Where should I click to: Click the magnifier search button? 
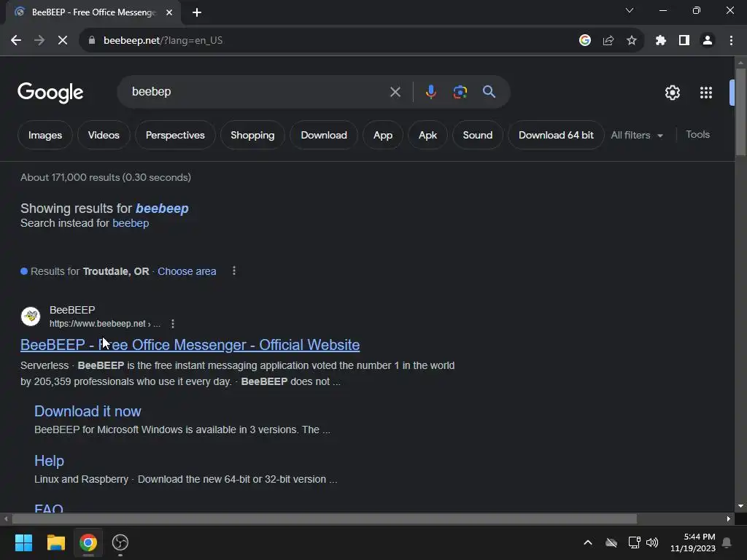(x=489, y=92)
